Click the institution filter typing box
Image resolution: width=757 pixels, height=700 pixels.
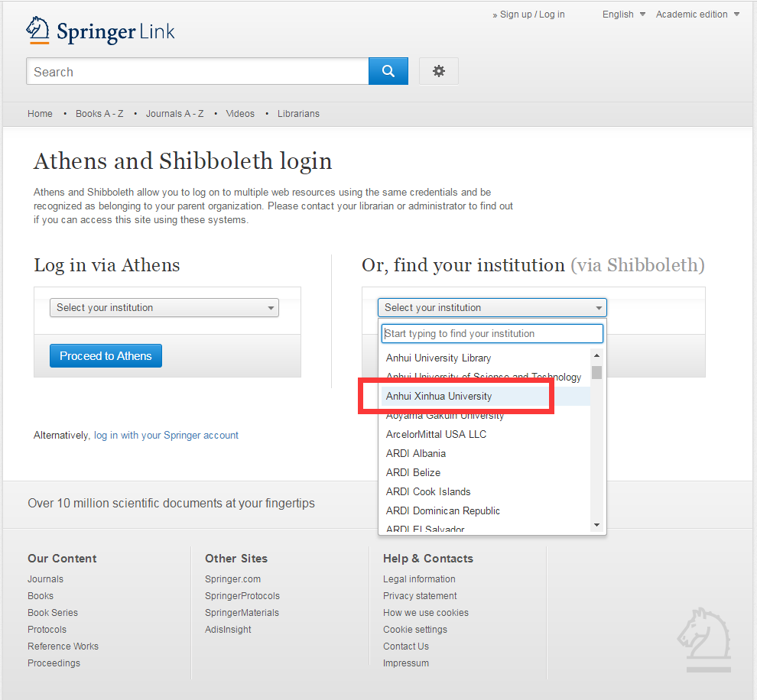(492, 334)
